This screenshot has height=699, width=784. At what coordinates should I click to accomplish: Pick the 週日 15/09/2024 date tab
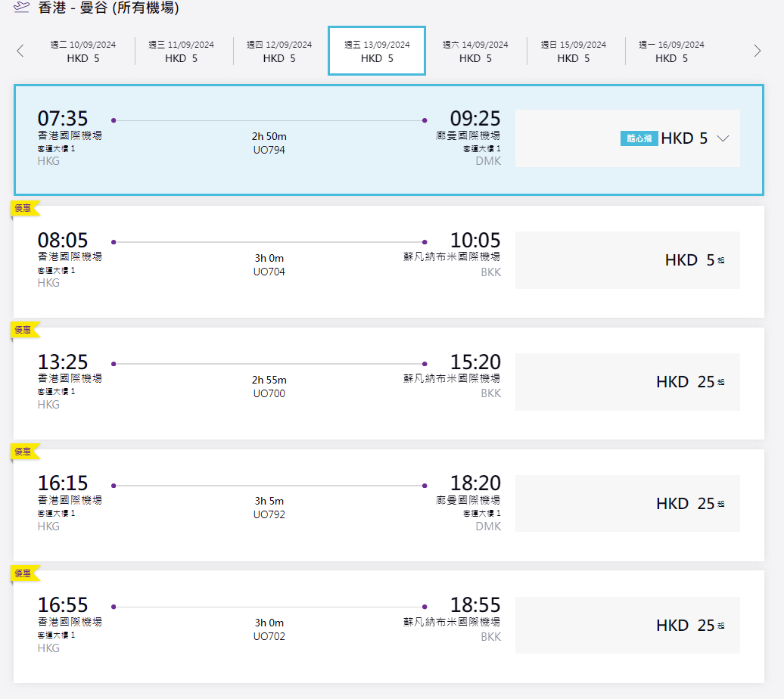[x=574, y=51]
